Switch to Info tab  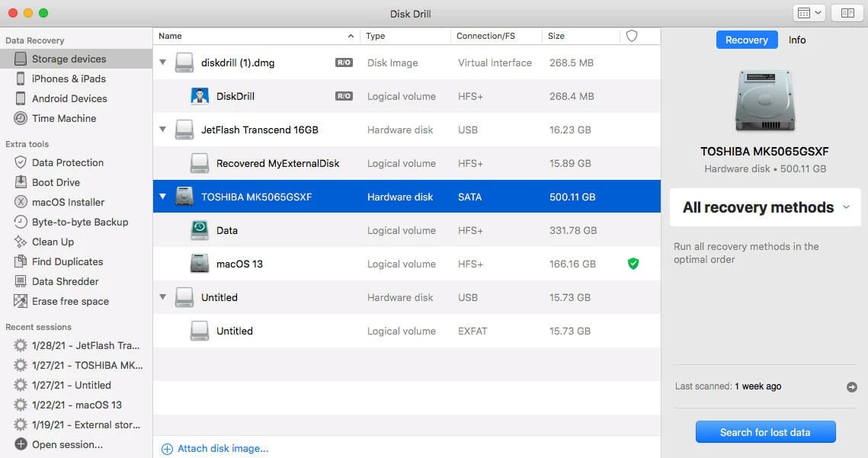pyautogui.click(x=797, y=40)
